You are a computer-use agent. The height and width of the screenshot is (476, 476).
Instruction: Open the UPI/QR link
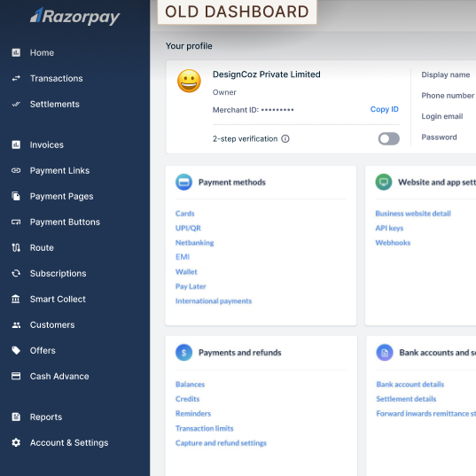(x=188, y=228)
